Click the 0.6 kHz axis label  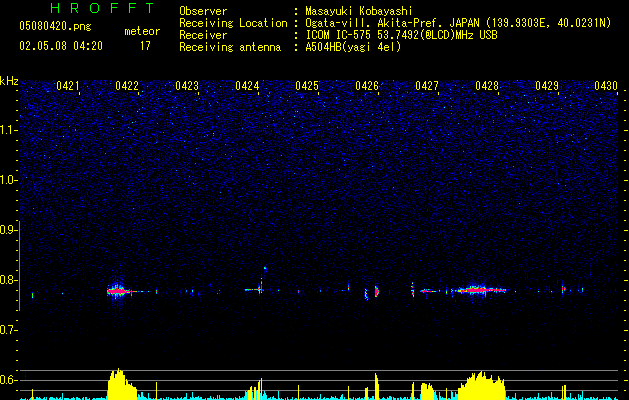point(9,380)
